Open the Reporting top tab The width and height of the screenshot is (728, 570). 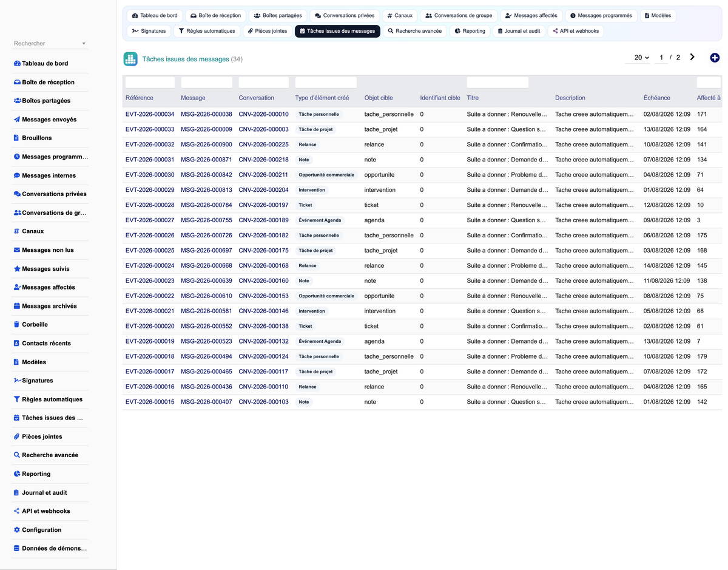(x=470, y=31)
